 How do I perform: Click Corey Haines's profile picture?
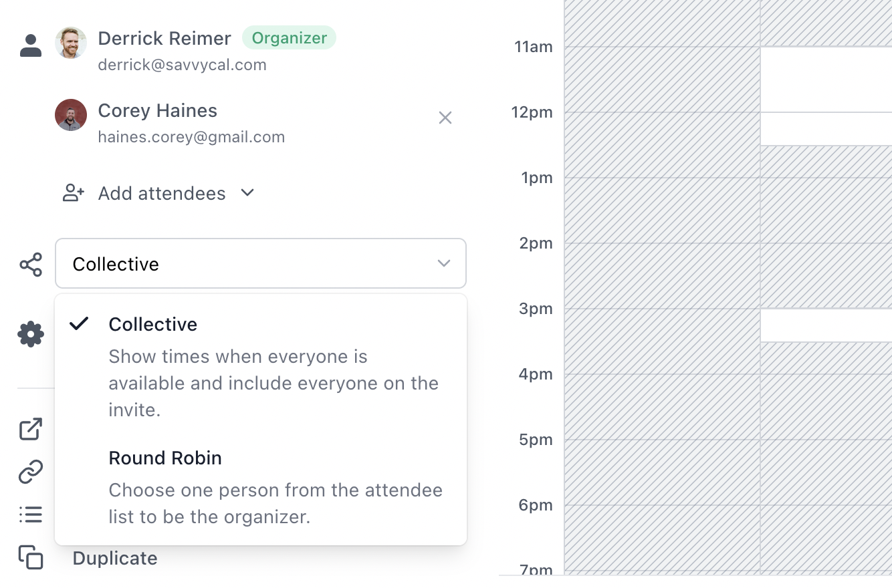coord(70,114)
